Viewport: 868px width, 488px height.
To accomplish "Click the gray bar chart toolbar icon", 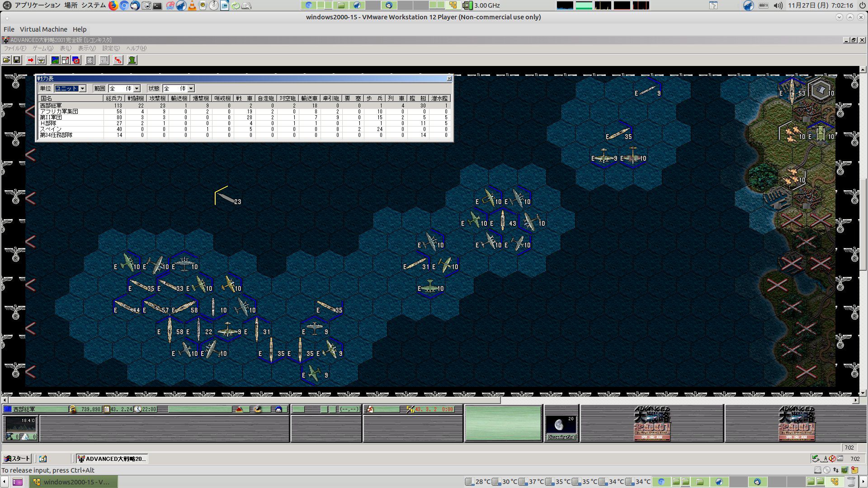I will point(104,60).
